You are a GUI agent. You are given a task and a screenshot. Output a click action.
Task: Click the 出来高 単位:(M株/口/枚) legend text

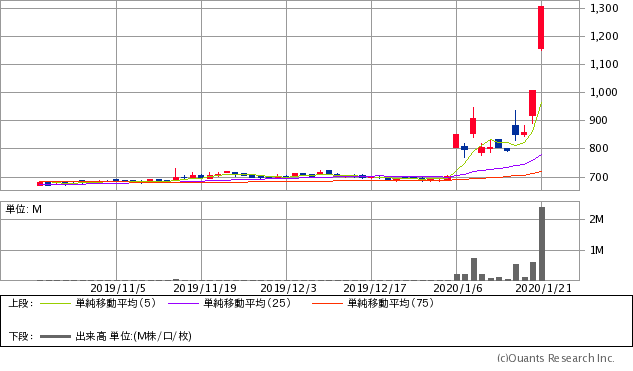click(x=133, y=336)
